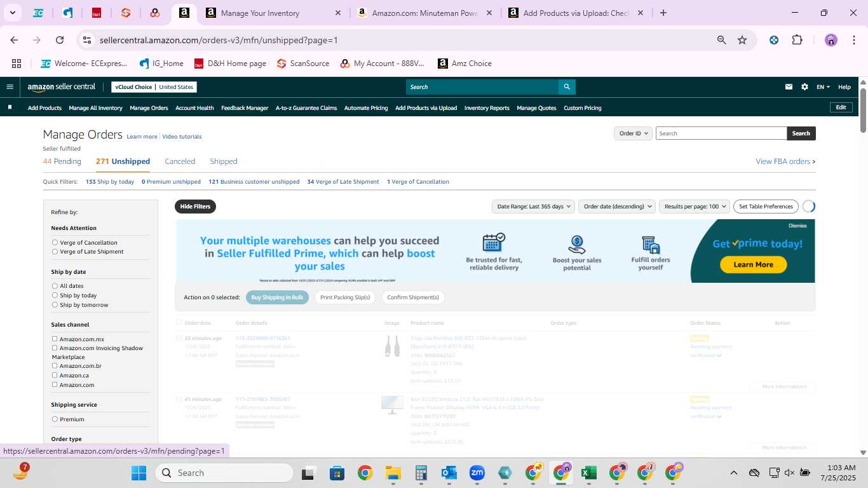Check the Amazon.com.br sales channel
This screenshot has width=868, height=488.
[55, 365]
